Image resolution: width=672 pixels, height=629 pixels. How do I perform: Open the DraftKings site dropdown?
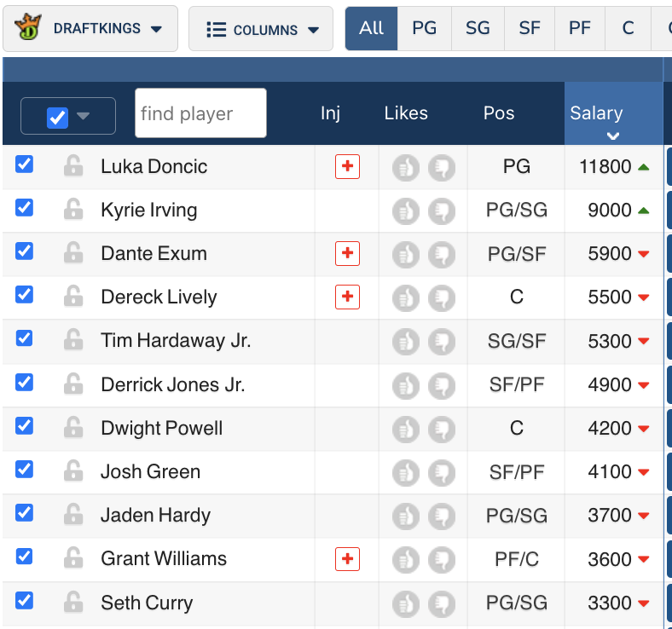point(90,29)
